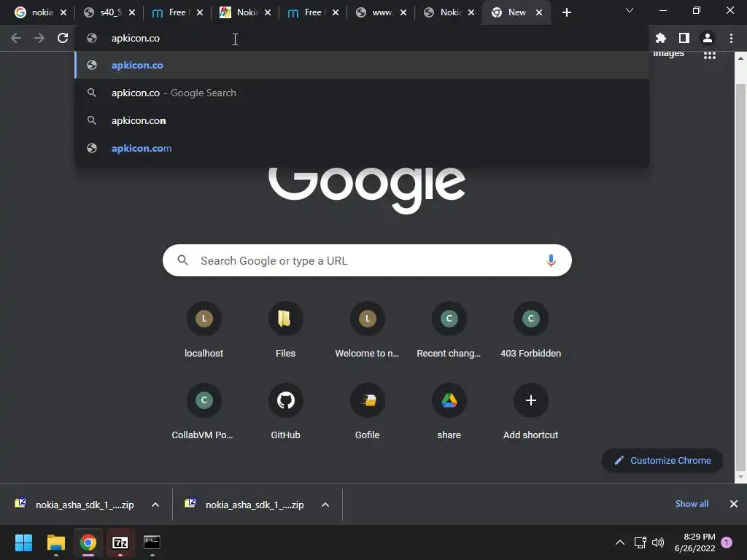Open network status in system tray

tap(640, 542)
